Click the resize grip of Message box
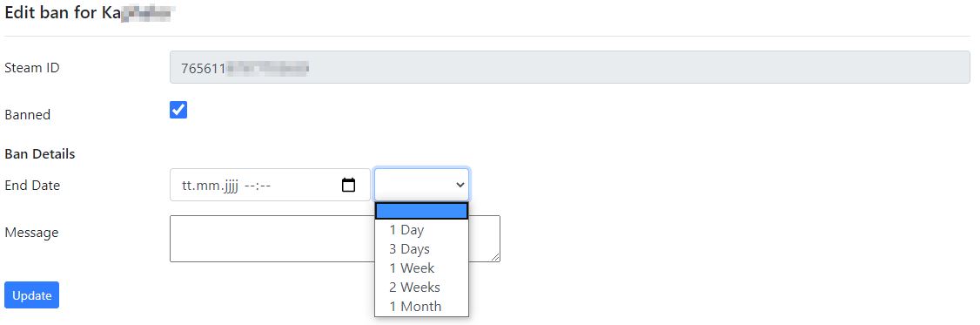 point(495,257)
